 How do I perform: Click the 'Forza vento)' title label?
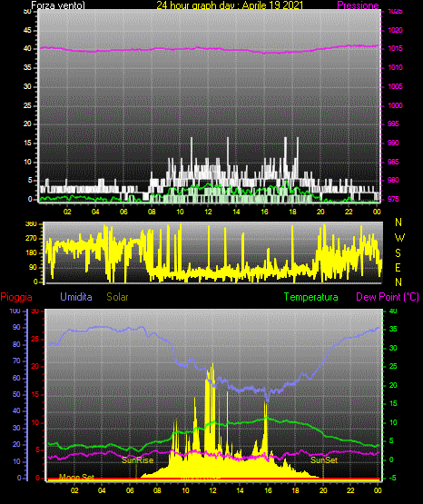coord(58,5)
